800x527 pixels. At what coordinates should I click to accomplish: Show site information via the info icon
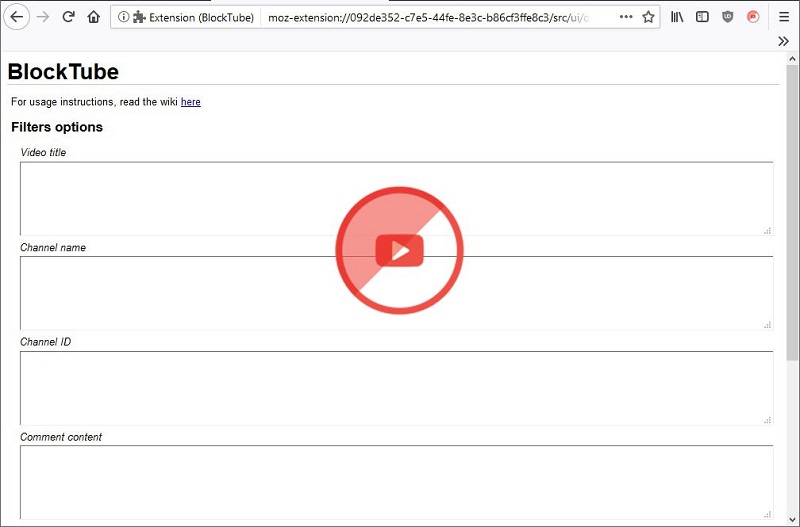click(x=122, y=17)
